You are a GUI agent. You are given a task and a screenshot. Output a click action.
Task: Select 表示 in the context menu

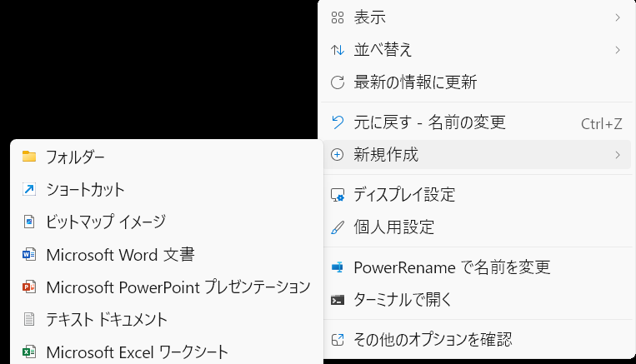477,17
